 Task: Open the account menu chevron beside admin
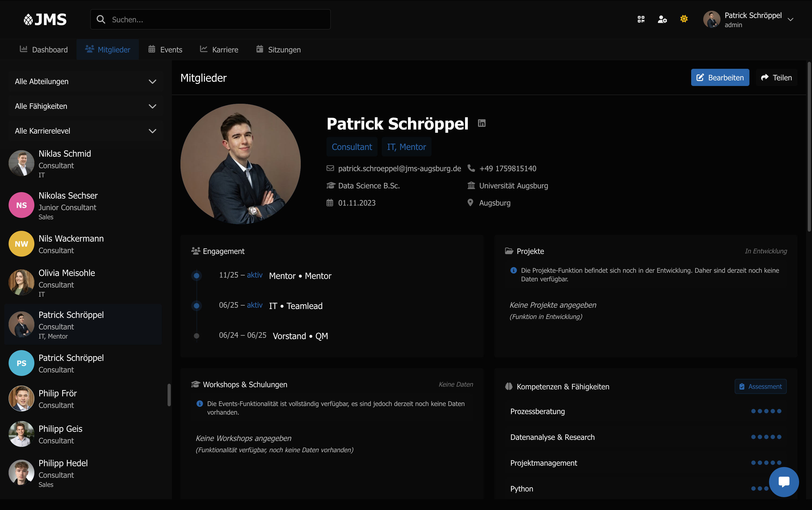pyautogui.click(x=791, y=20)
